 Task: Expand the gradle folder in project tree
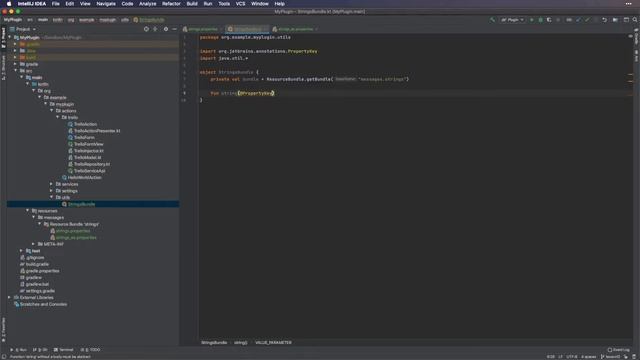(16, 64)
